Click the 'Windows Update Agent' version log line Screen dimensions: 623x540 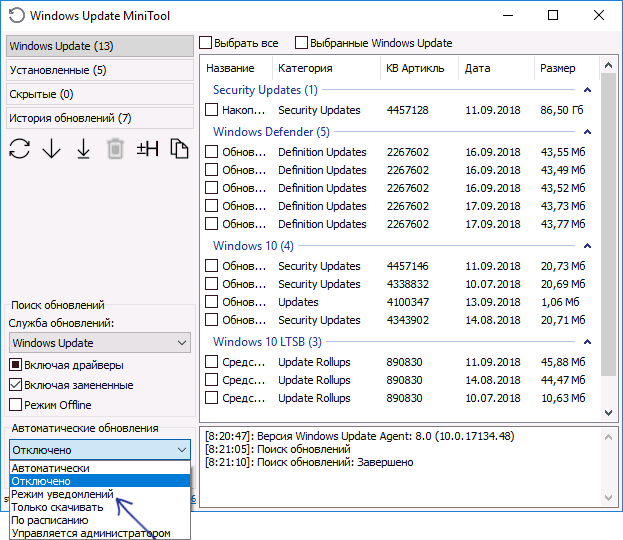360,436
